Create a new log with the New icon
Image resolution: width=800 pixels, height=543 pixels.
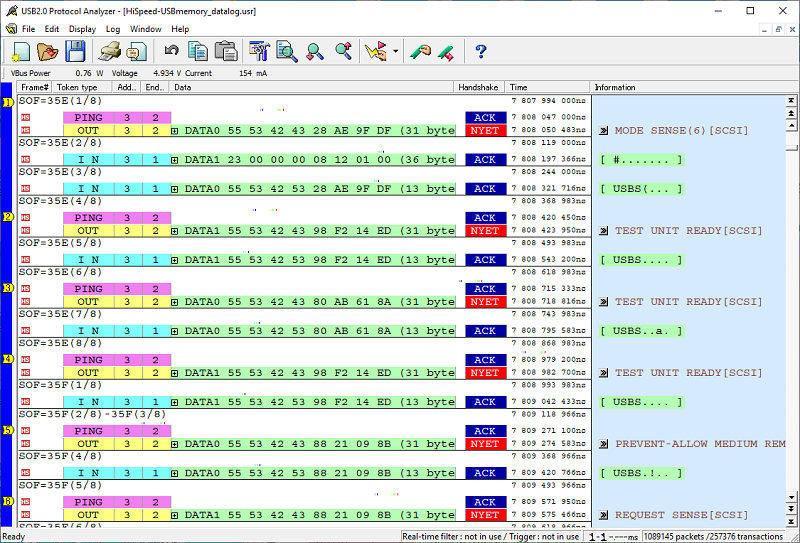pyautogui.click(x=20, y=52)
